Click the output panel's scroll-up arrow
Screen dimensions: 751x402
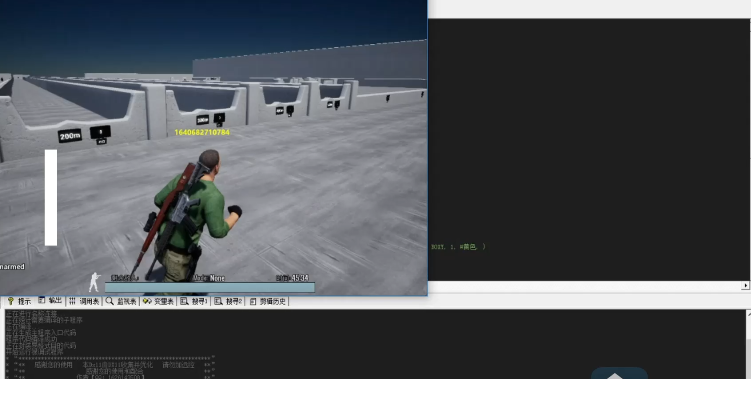[748, 314]
